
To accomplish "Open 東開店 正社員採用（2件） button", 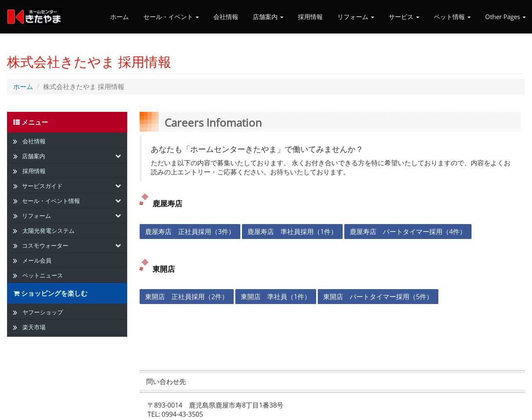I will coord(186,297).
